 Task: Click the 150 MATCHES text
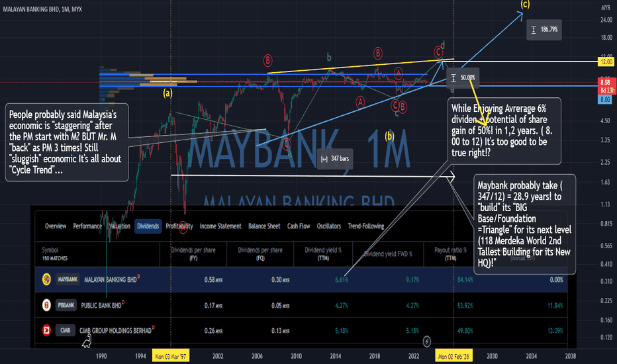[55, 259]
